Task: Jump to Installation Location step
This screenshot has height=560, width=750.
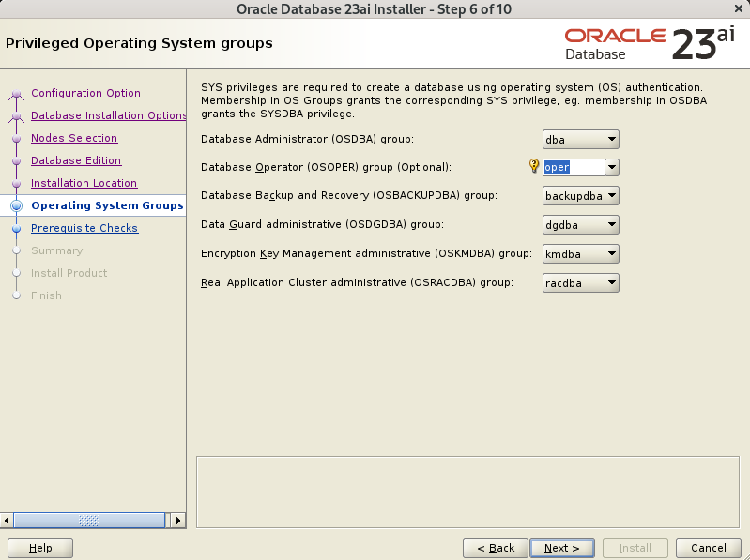Action: pos(84,183)
